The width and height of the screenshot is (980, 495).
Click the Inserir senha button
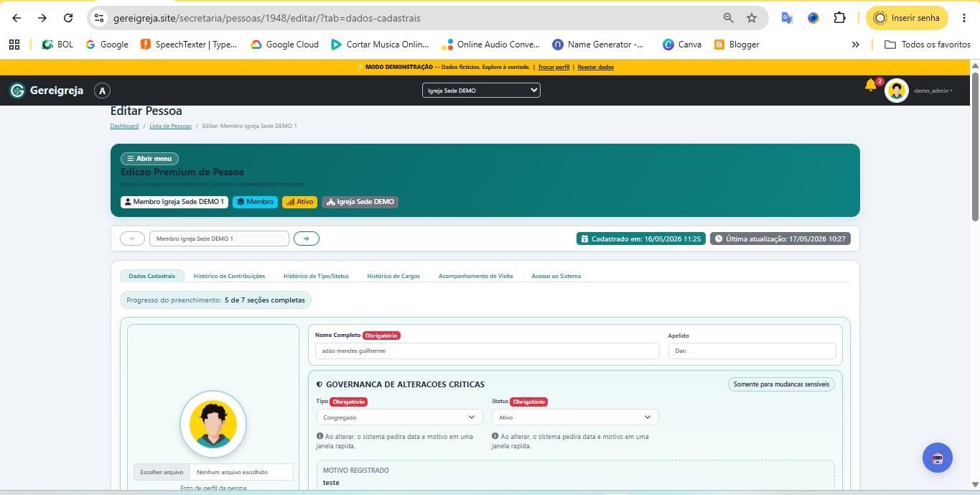click(907, 18)
